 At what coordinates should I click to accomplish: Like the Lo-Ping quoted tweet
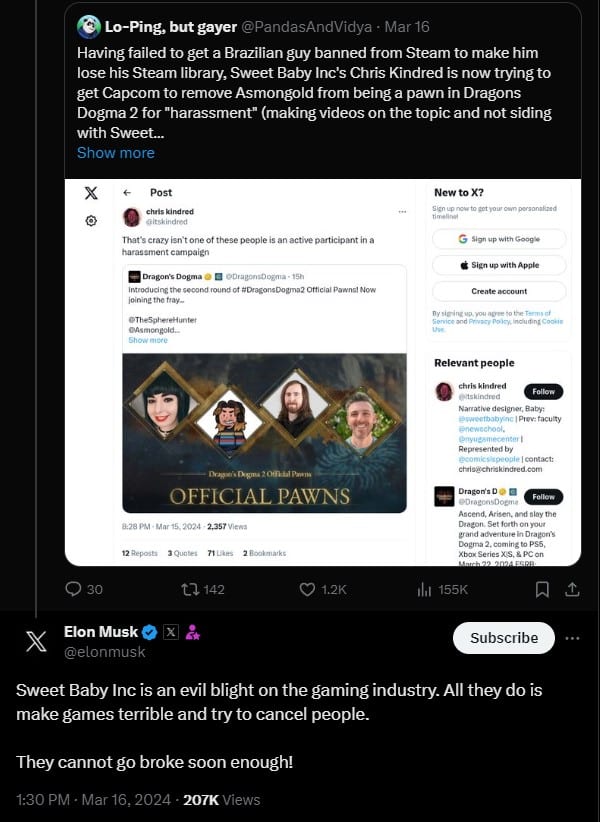pos(309,589)
